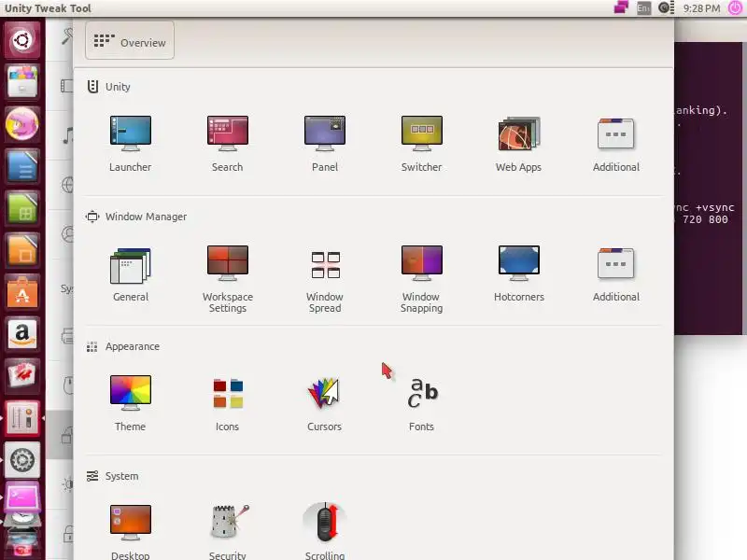The width and height of the screenshot is (747, 560).
Task: Click the keyboard language indicator
Action: [x=643, y=8]
